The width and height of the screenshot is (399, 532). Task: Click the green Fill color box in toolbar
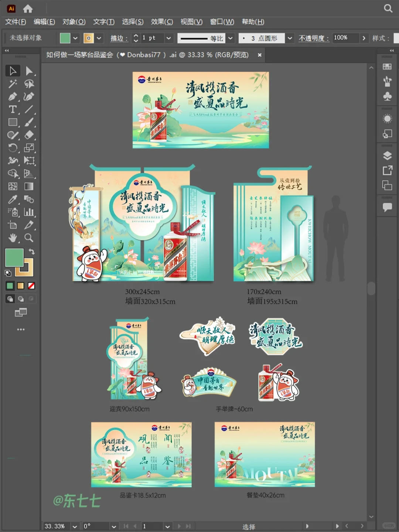tap(14, 258)
